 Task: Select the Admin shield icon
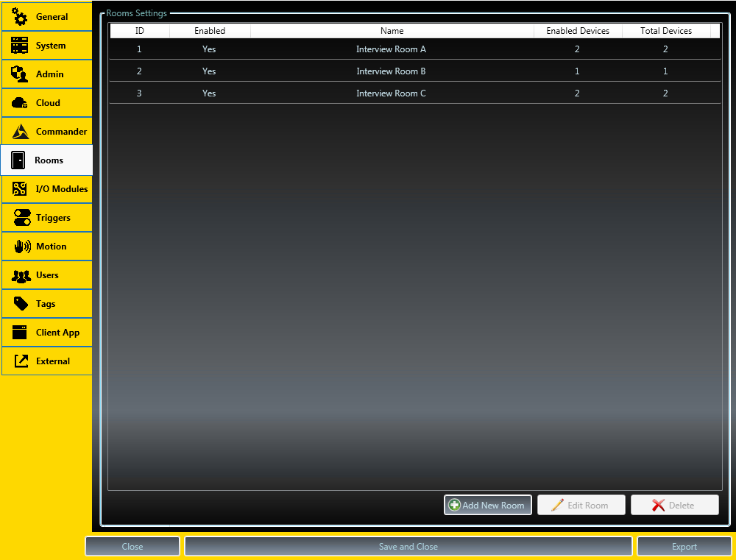pos(20,74)
